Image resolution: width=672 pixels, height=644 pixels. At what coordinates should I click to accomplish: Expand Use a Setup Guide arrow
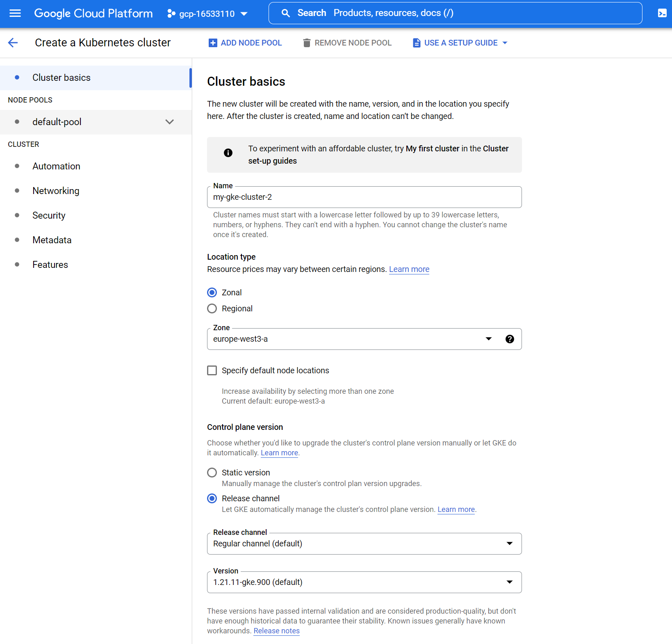505,43
